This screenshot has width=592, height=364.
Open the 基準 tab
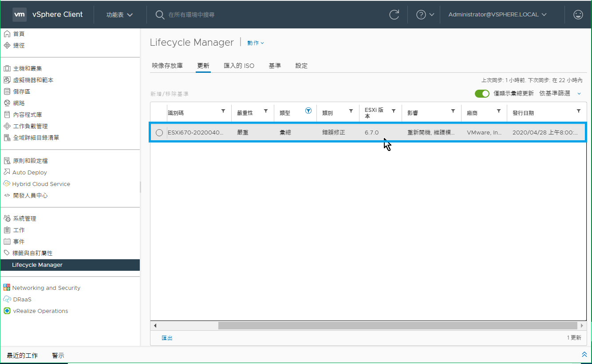pos(275,66)
